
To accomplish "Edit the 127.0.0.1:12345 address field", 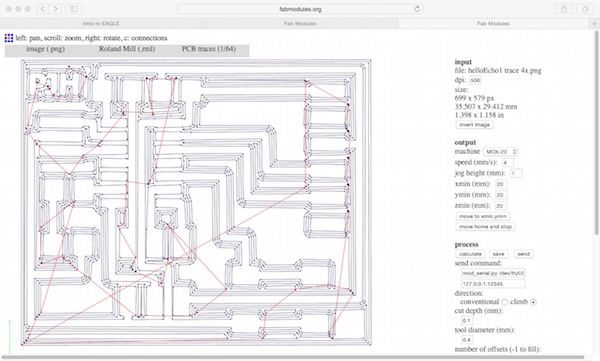I will pos(493,284).
